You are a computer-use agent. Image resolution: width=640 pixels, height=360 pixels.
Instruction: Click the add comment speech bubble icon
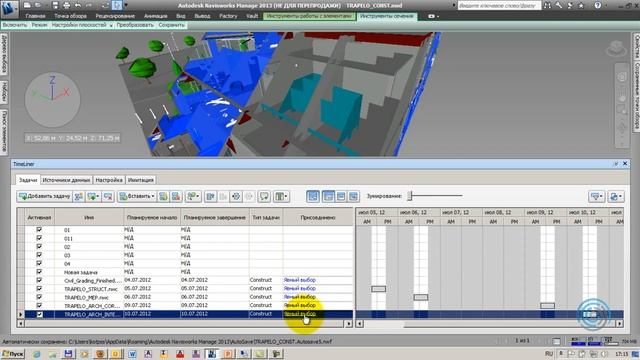pyautogui.click(x=264, y=196)
